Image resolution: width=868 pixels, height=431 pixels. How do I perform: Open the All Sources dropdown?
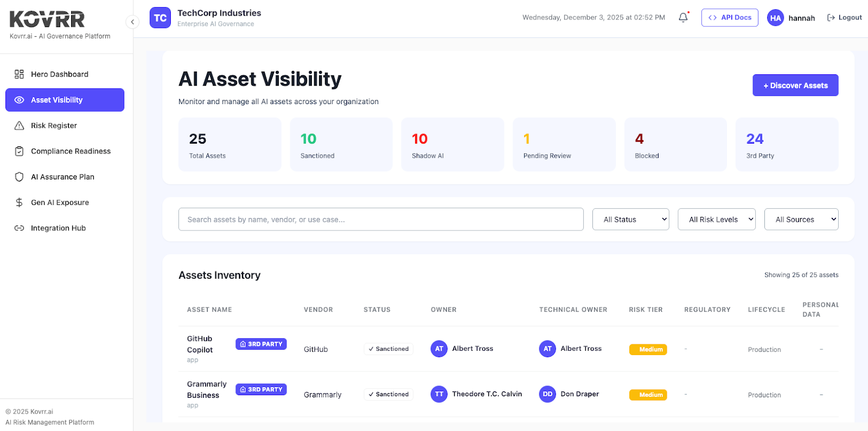click(801, 219)
